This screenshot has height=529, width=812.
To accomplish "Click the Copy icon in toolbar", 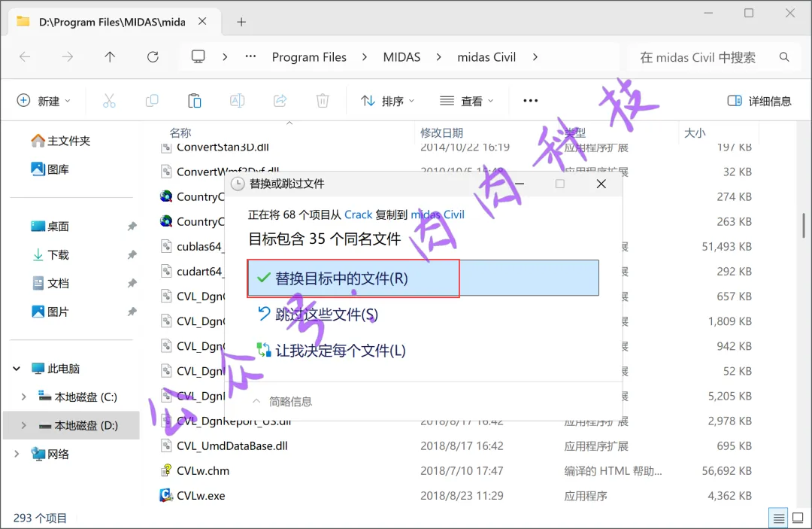I will [x=152, y=101].
